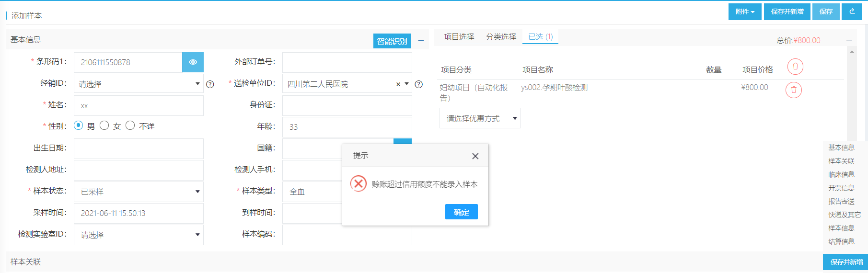This screenshot has width=868, height=273.
Task: Close the 提示 dialog with X
Action: pos(475,156)
